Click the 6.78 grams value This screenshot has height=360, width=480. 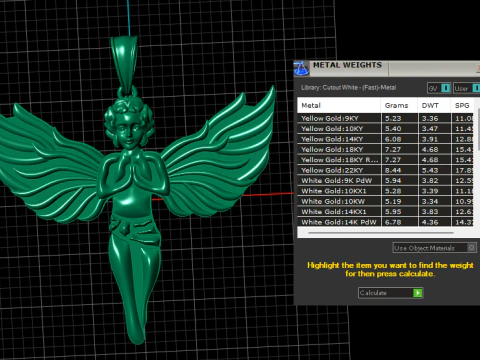393,222
